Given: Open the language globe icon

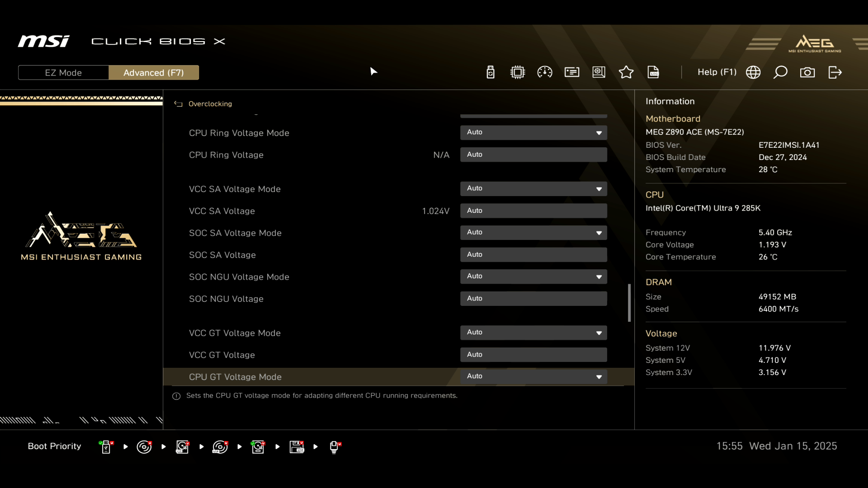Looking at the screenshot, I should click(753, 72).
